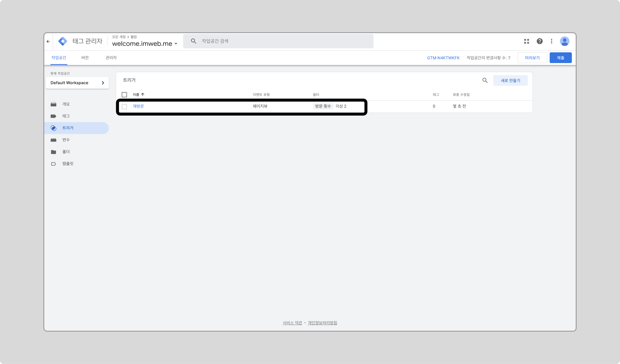Click 웰컴 in the breadcrumb
Image resolution: width=620 pixels, height=364 pixels.
[134, 37]
